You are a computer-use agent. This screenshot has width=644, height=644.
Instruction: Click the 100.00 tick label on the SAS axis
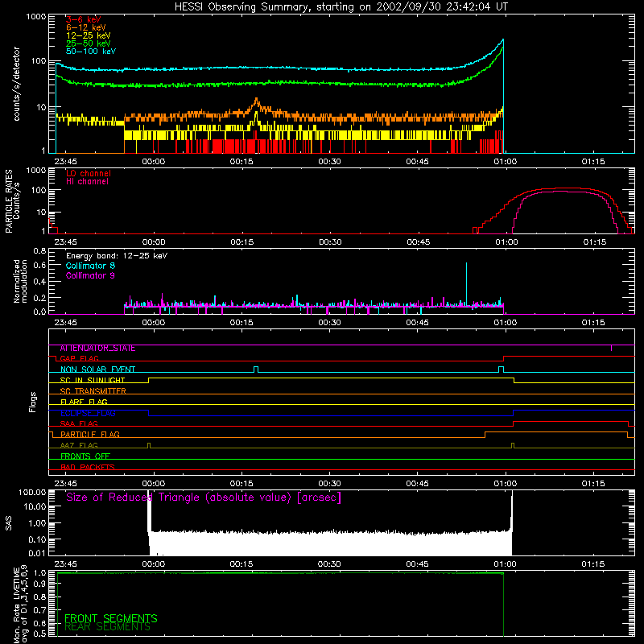[32, 492]
